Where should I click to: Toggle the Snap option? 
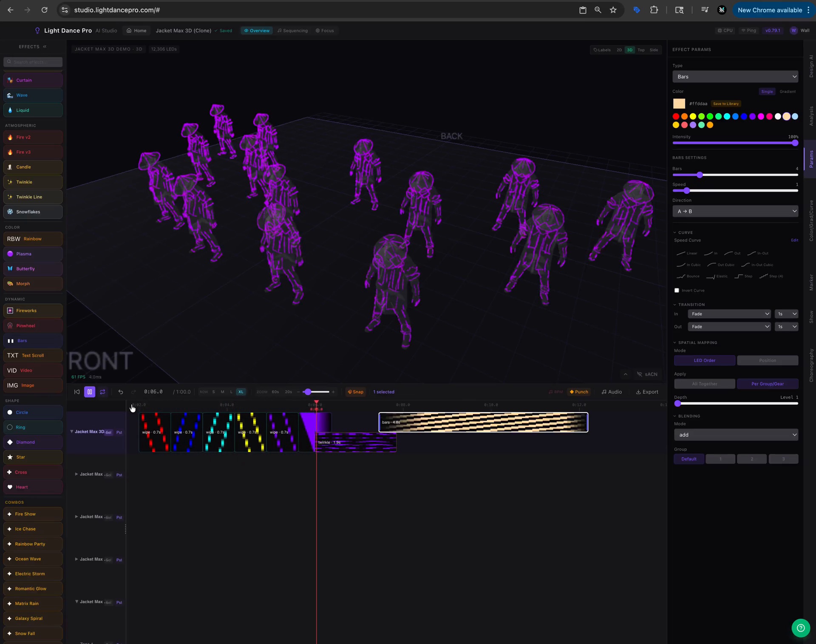point(356,392)
